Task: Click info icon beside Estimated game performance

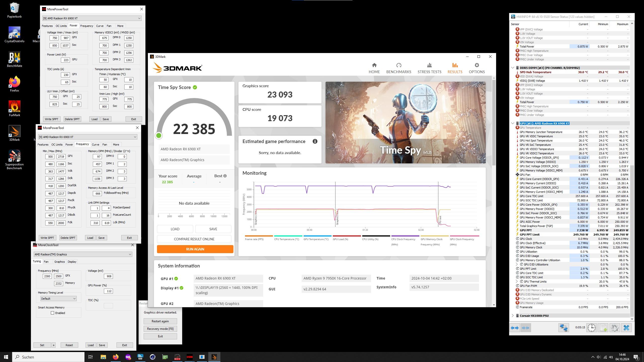Action: click(315, 141)
